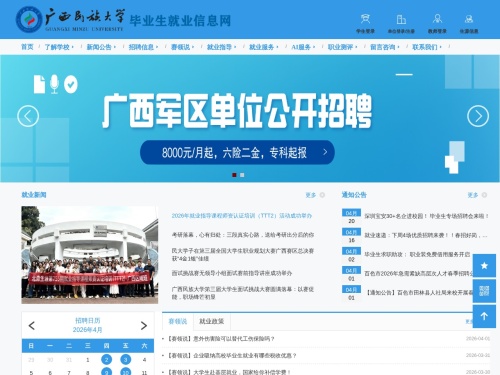Screen dimensions: 500x375
Task: Click the group photo news thumbnail
Action: 90,255
